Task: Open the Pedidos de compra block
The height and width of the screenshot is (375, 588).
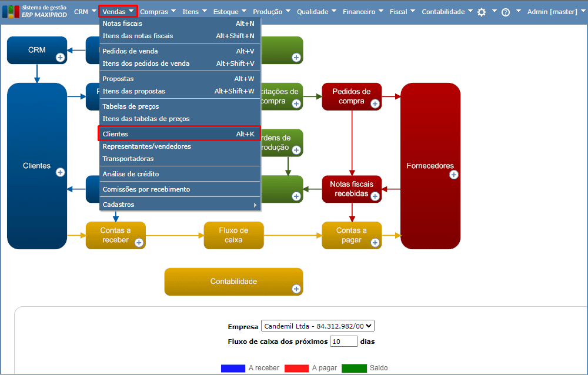Action: 352,96
